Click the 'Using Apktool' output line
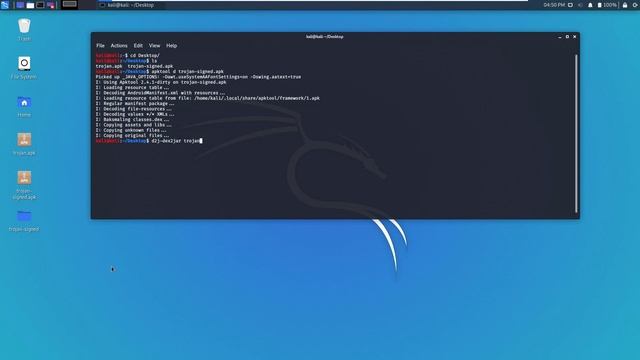 (x=161, y=82)
